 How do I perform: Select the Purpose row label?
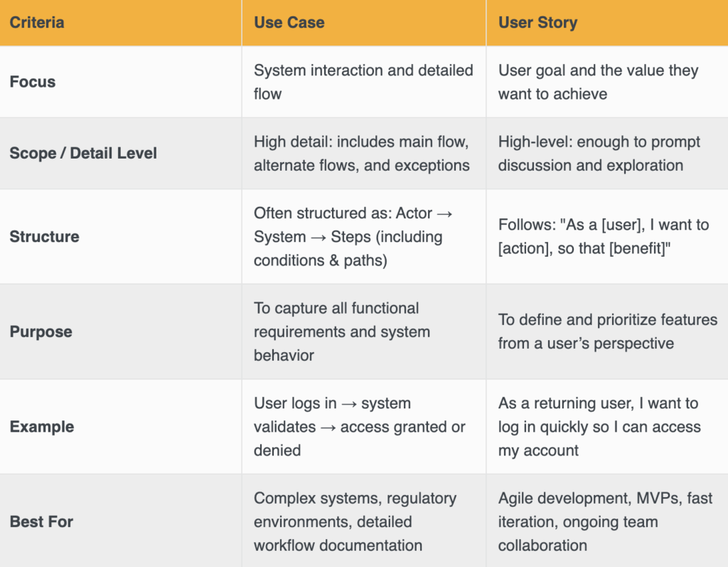(41, 332)
